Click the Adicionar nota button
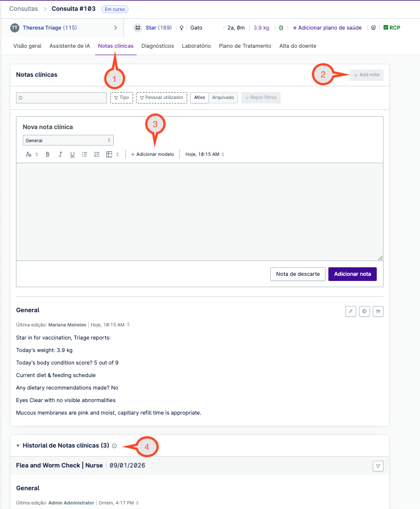Image resolution: width=420 pixels, height=509 pixels. [352, 274]
